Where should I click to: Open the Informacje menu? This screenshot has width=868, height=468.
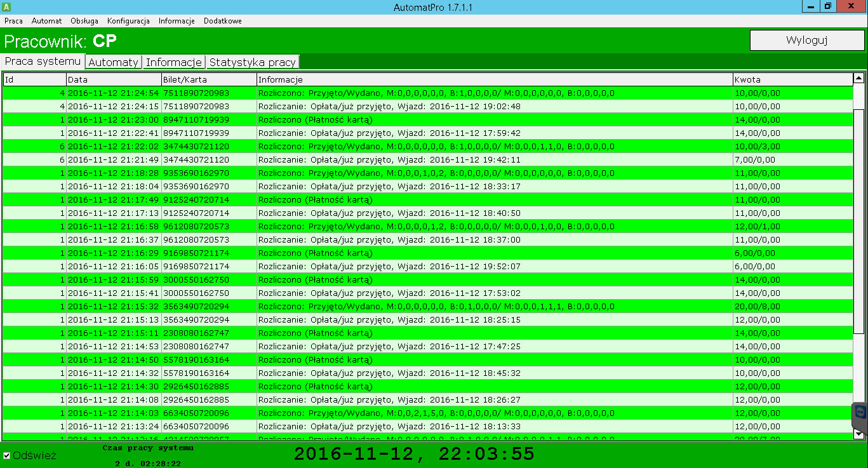177,20
